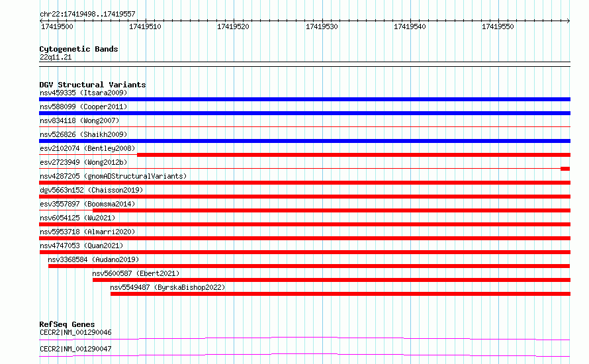
Task: Click ruler position 17419530
Action: tap(322, 26)
